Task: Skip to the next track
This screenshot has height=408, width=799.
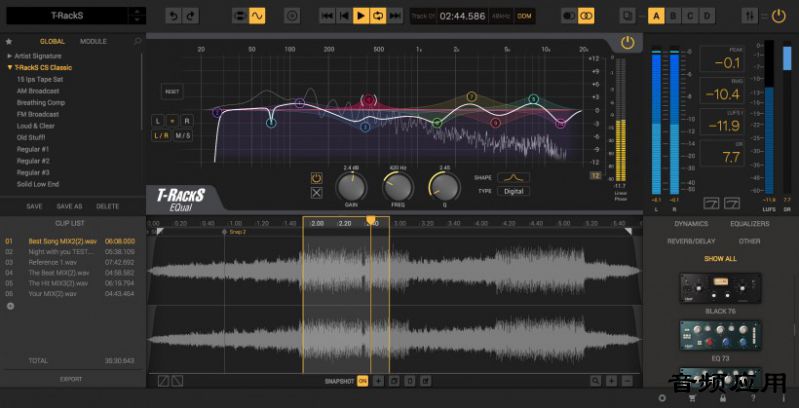Action: [394, 16]
